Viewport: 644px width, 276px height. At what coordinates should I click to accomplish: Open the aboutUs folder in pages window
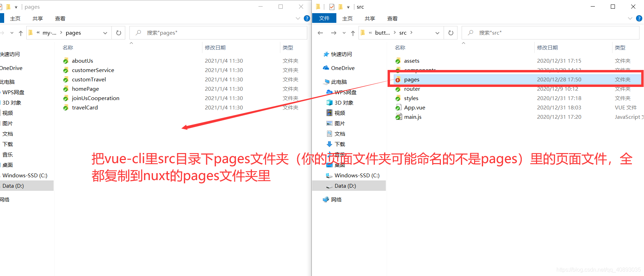[82, 61]
